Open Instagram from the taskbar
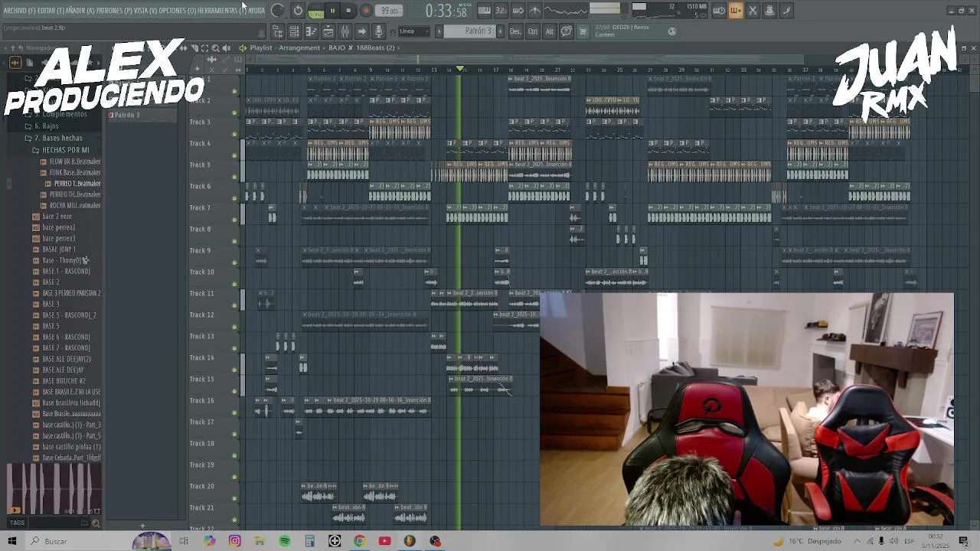This screenshot has width=980, height=551. pos(234,541)
